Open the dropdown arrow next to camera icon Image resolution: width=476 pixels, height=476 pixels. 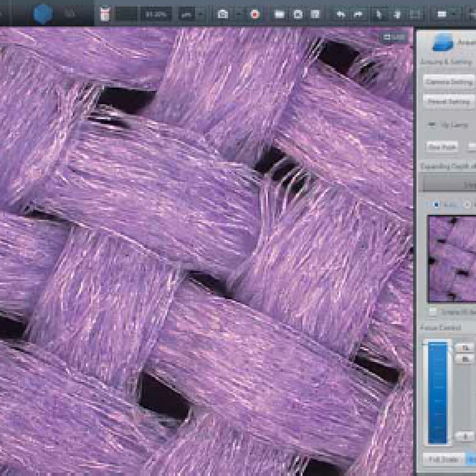coord(239,14)
